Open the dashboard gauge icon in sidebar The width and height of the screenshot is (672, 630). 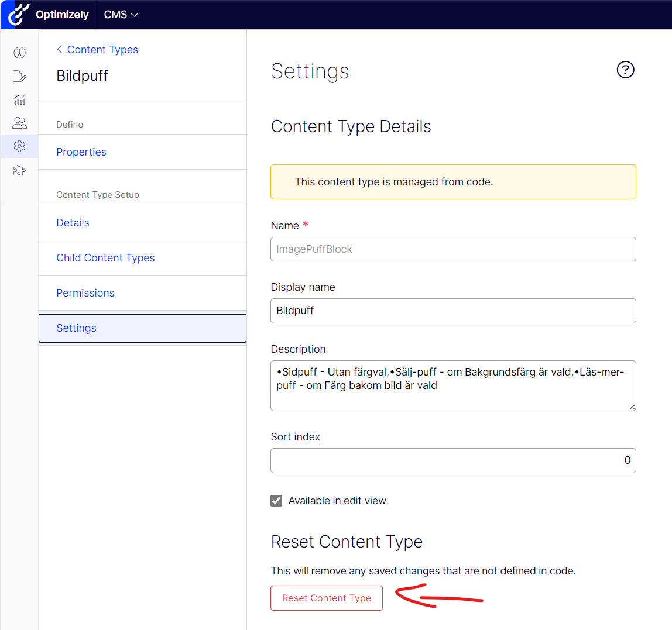click(19, 53)
